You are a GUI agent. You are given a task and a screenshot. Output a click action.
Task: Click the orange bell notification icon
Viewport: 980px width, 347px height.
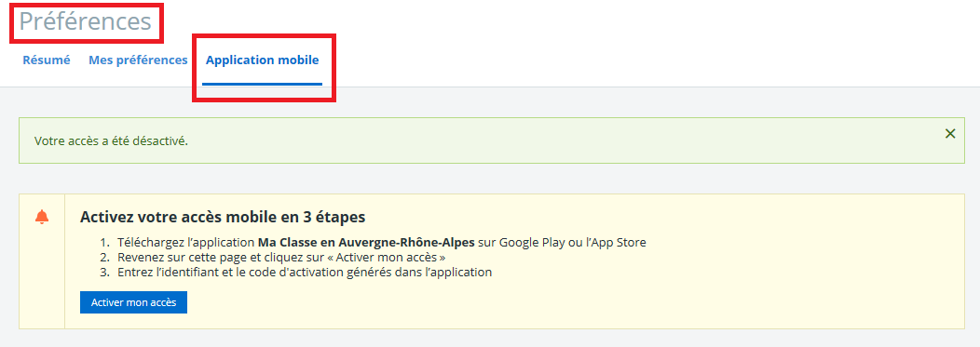coord(42,217)
